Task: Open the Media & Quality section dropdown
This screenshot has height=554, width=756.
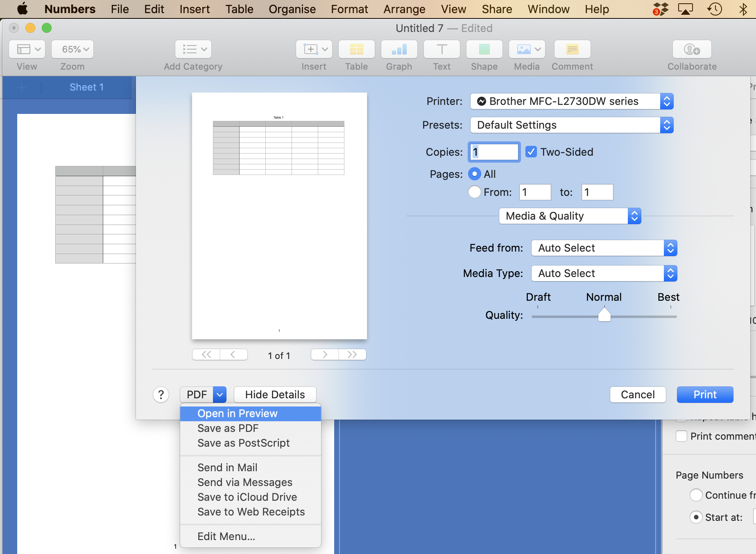Action: coord(570,216)
